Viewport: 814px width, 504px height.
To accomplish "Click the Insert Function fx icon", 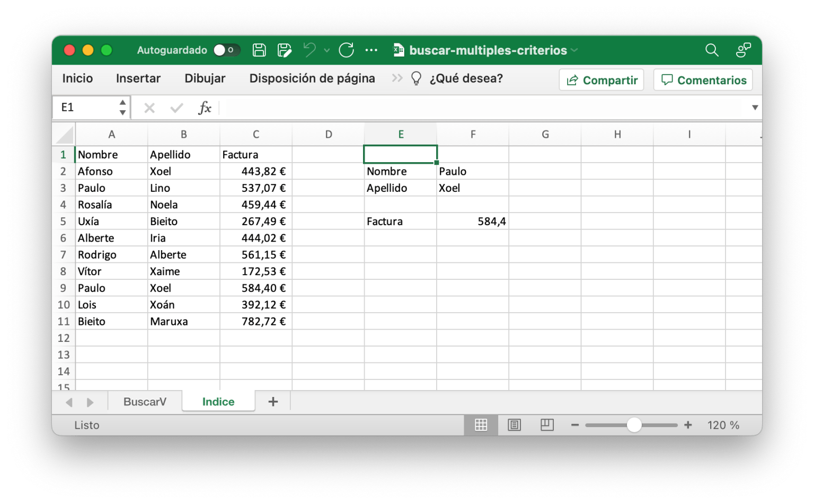I will [x=206, y=108].
